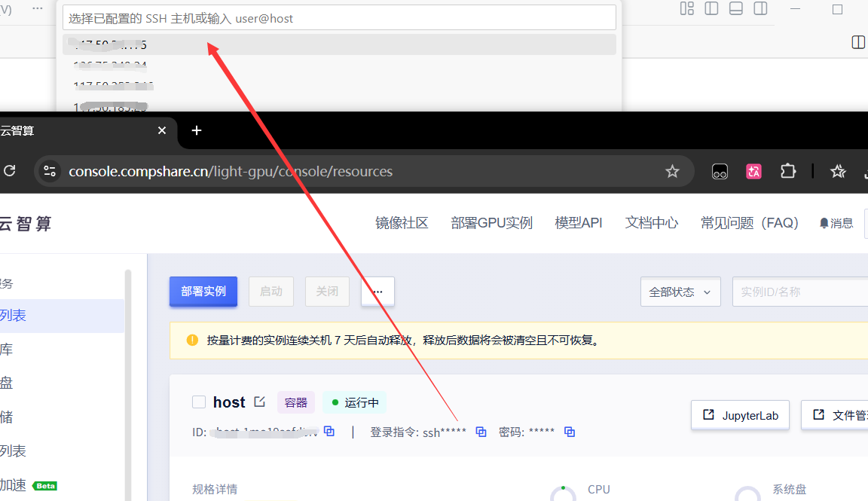Screen dimensions: 868x501
Task: Copy the instance password
Action: 570,432
